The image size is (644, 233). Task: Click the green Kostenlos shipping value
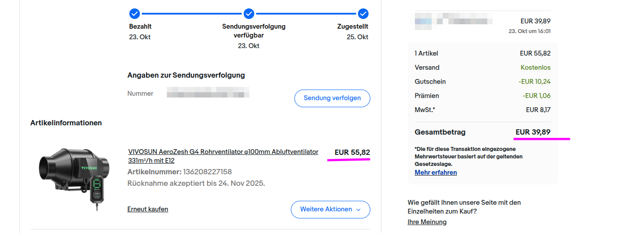click(535, 68)
